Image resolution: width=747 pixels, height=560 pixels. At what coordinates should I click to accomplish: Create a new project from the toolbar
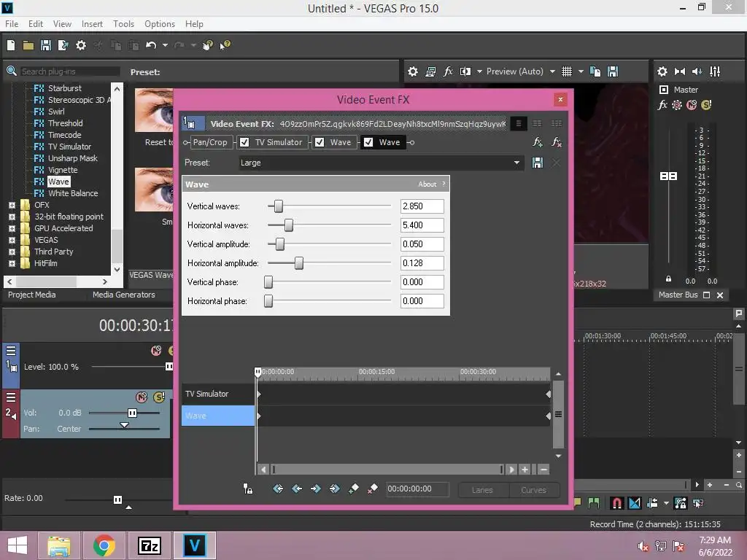pyautogui.click(x=10, y=45)
